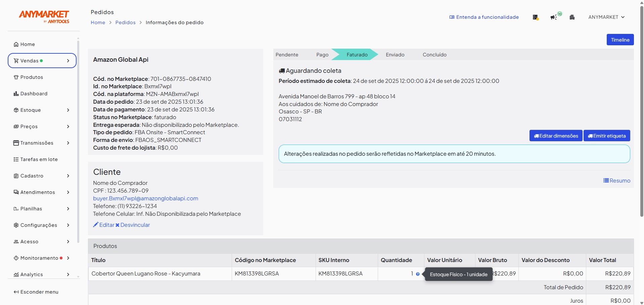Screen dimensions: 644x305
Task: Click the Preços money icon
Action: tap(16, 126)
